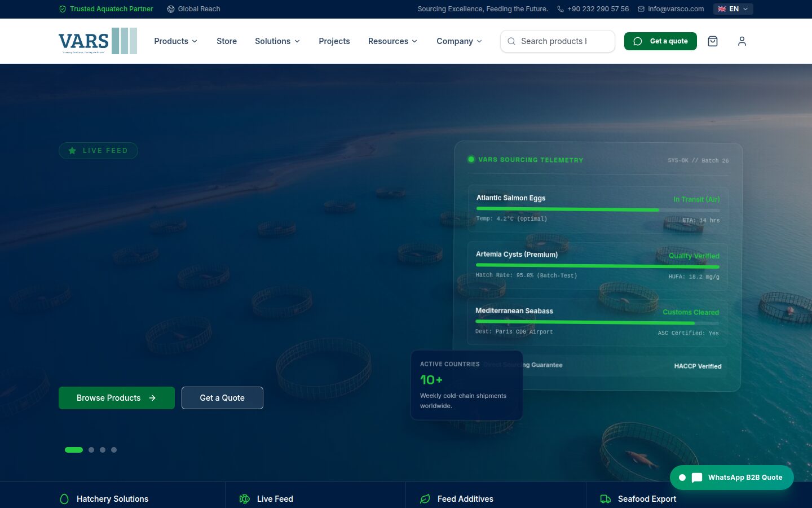
Task: Click the hero Get a Quote button
Action: [x=222, y=398]
